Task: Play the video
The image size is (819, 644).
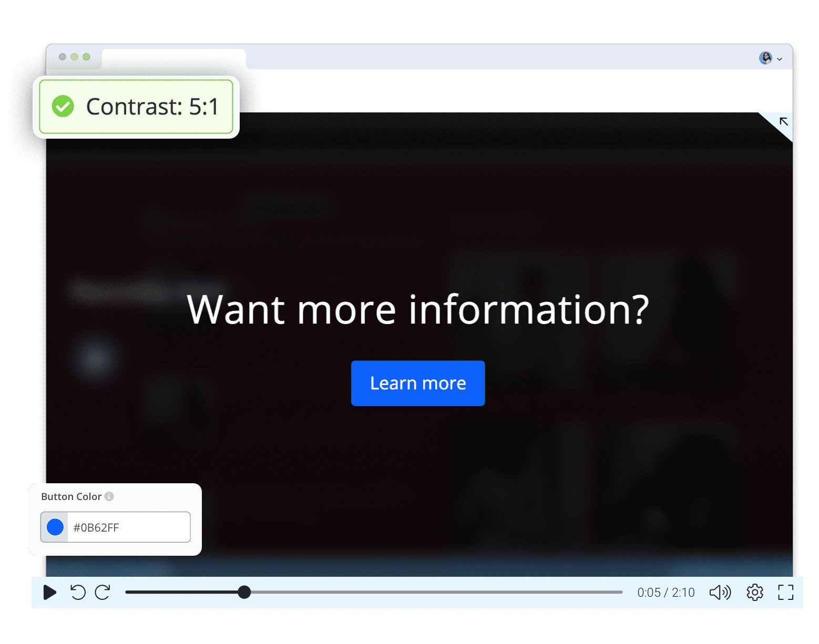Action: [49, 593]
